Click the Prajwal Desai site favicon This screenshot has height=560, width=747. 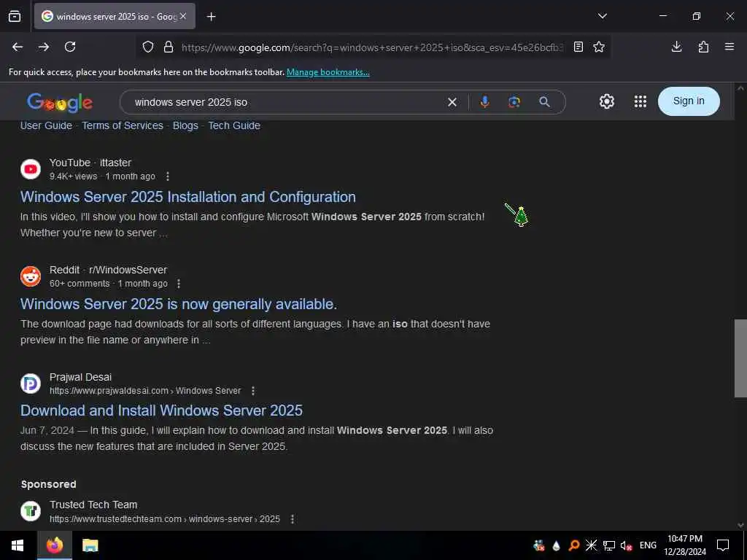[31, 384]
